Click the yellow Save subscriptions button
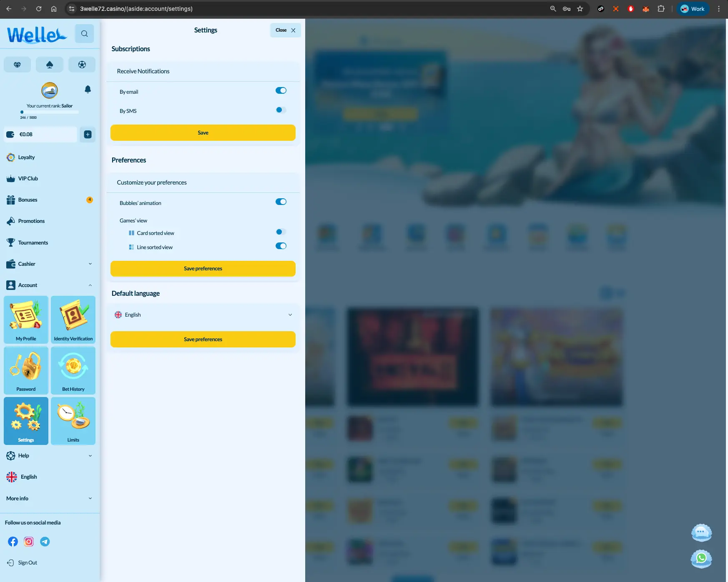Image resolution: width=728 pixels, height=582 pixels. [203, 133]
